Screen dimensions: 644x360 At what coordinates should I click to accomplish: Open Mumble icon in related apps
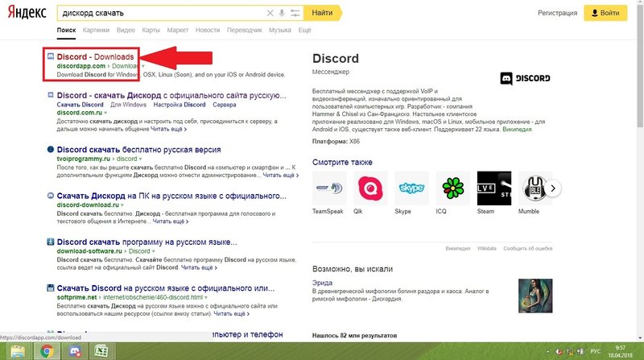[x=533, y=188]
